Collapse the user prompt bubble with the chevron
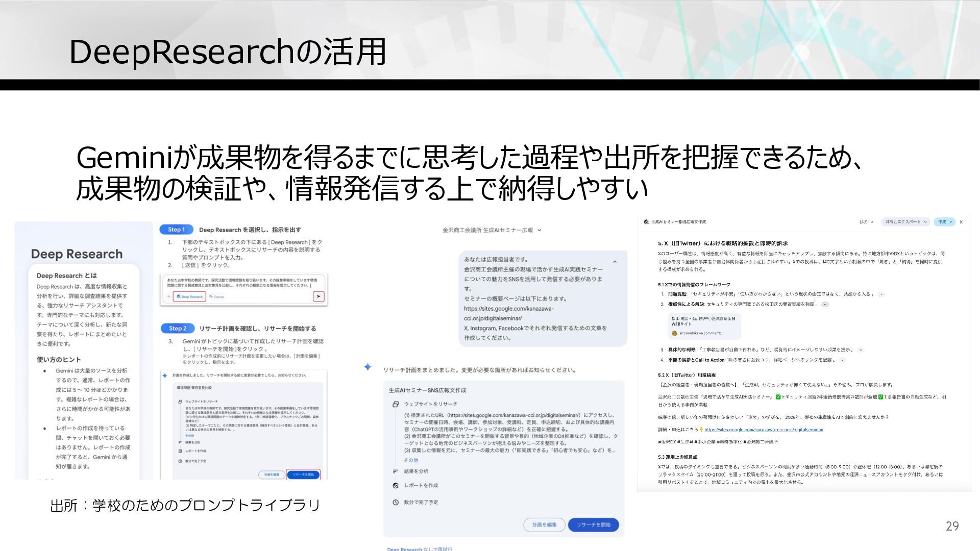 pos(615,262)
